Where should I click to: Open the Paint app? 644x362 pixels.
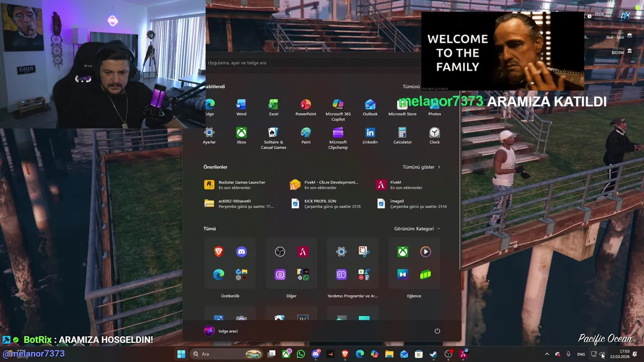(306, 136)
